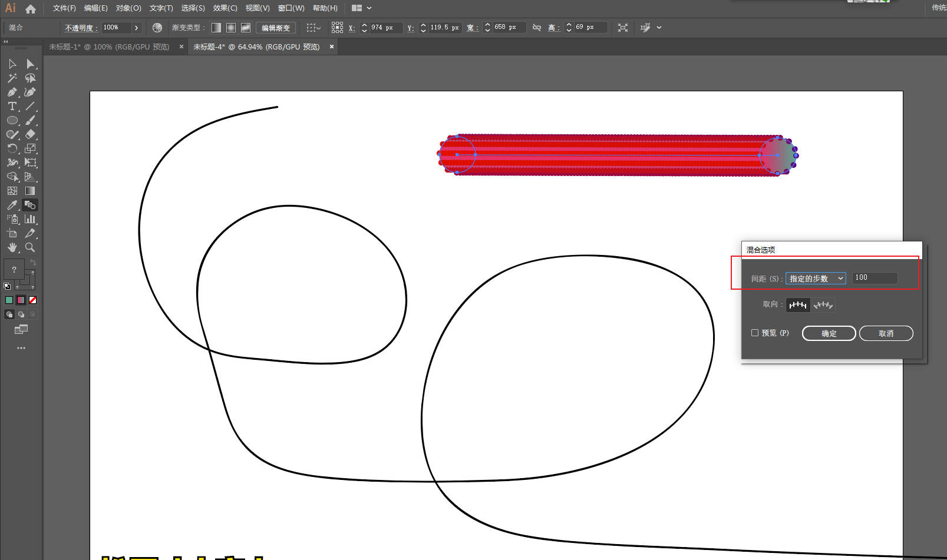The image size is (947, 560).
Task: Select the Pen tool
Action: click(x=12, y=92)
